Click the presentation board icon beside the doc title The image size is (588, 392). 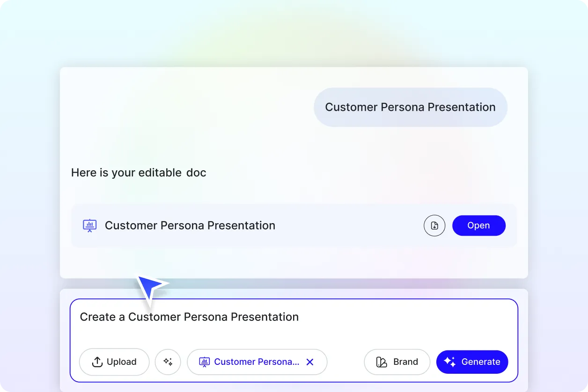point(89,225)
